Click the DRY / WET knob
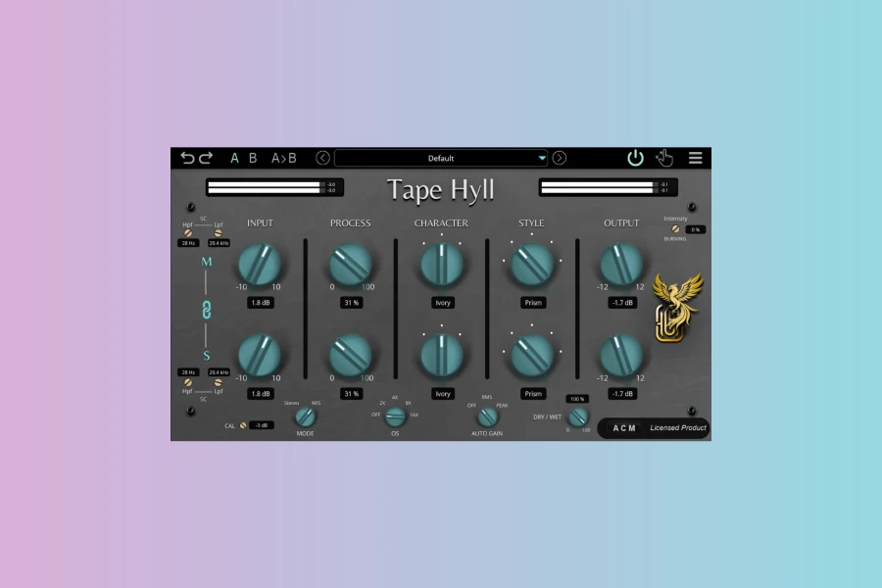 click(x=578, y=416)
